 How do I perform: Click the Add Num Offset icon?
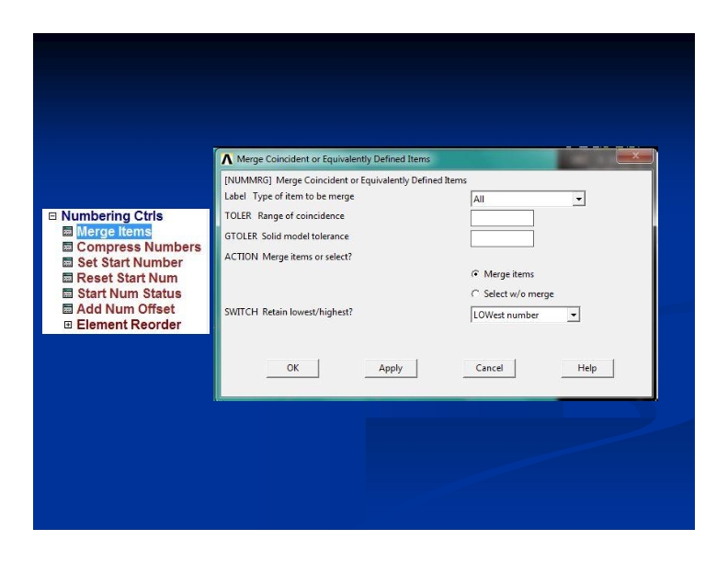point(67,310)
